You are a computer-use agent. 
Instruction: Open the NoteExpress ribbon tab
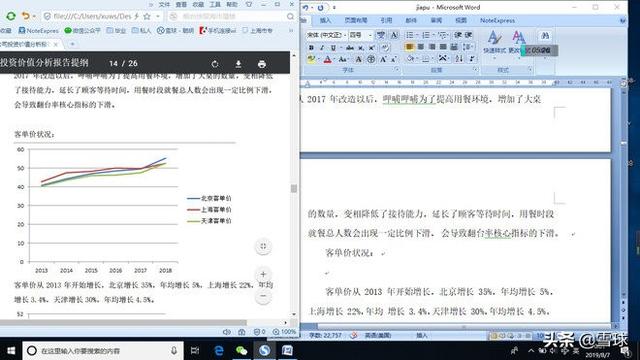click(497, 20)
